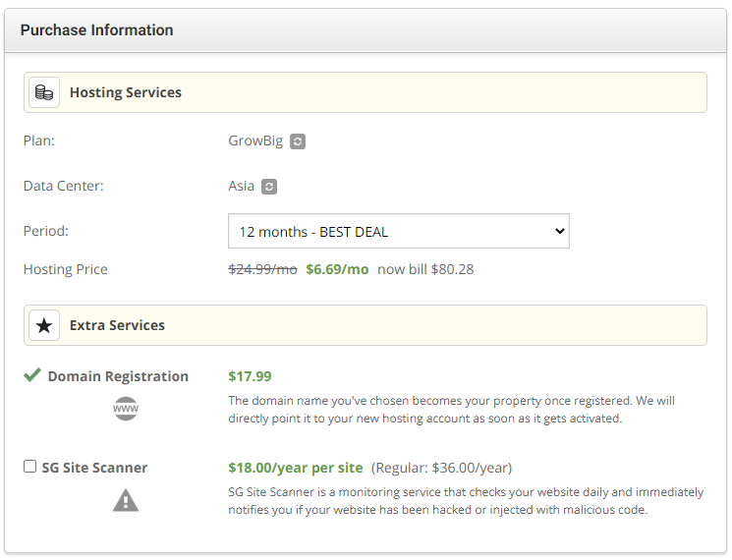Click the green Domain Registration checkmark
Viewport: 732px width, 560px height.
coord(32,375)
